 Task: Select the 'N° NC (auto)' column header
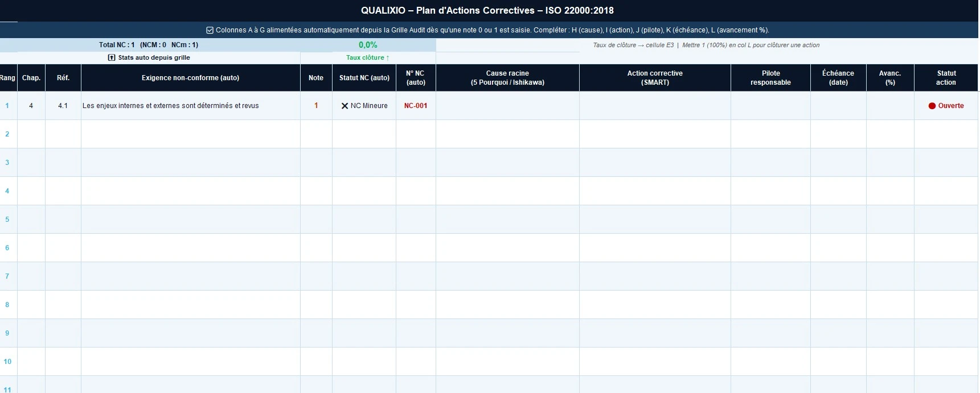[x=416, y=78]
